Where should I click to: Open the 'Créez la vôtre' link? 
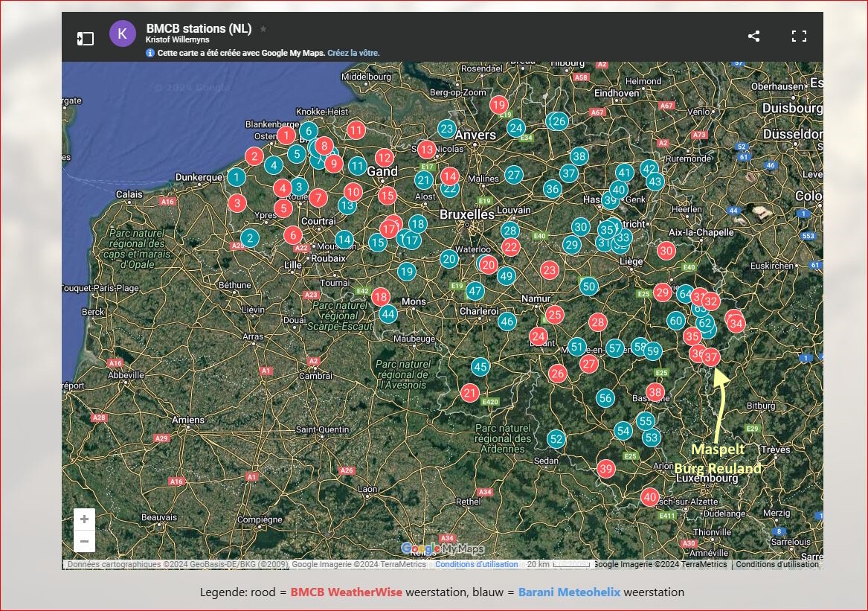[353, 53]
